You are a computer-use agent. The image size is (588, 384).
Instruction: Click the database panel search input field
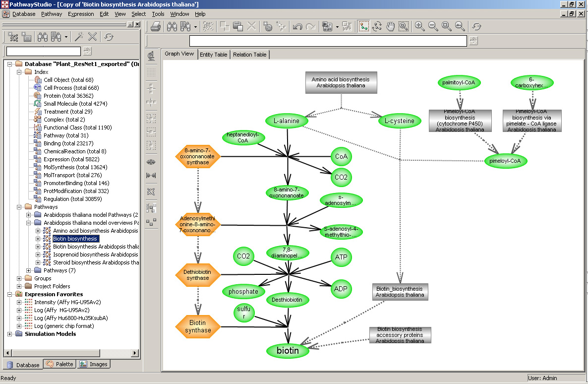point(44,51)
